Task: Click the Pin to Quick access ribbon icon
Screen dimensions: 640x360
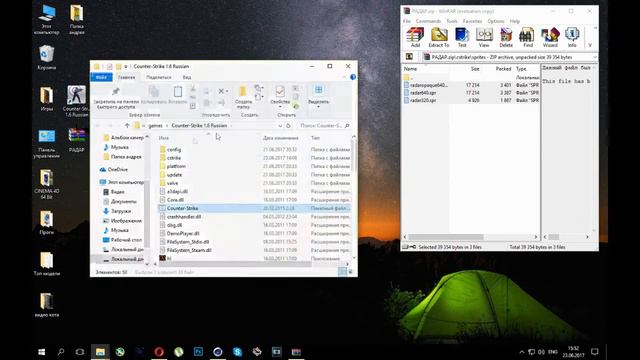Action: [x=116, y=91]
